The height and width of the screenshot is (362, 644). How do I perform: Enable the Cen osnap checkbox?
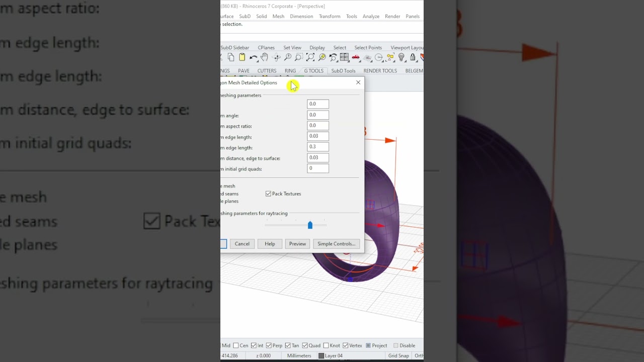click(x=236, y=345)
